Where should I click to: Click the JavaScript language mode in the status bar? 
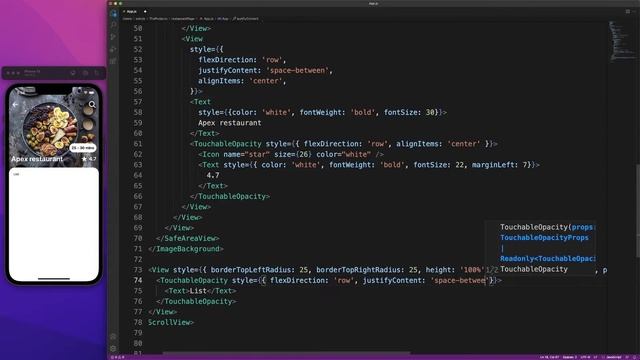(613, 357)
